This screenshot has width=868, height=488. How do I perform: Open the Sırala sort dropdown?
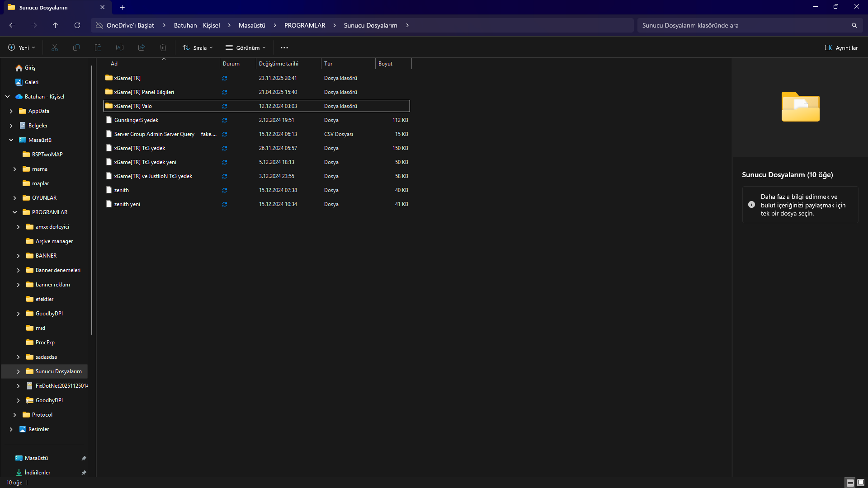198,47
